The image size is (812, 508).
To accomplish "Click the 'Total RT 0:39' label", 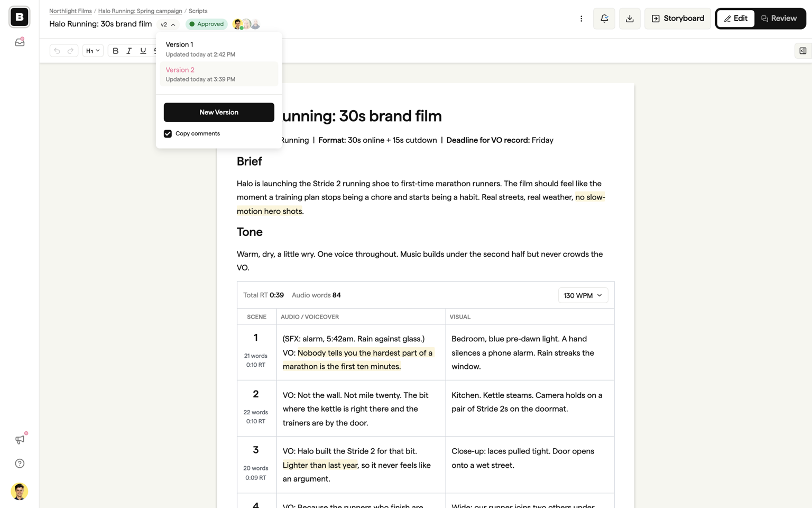I will (263, 295).
